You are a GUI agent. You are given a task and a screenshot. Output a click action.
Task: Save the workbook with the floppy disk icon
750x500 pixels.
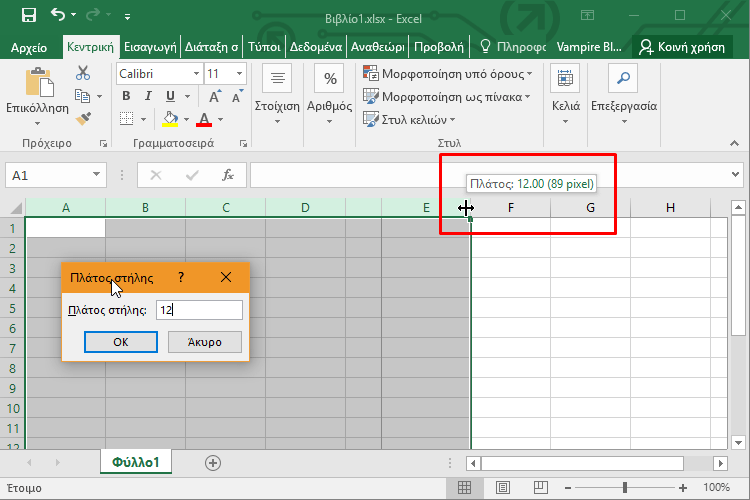point(29,16)
